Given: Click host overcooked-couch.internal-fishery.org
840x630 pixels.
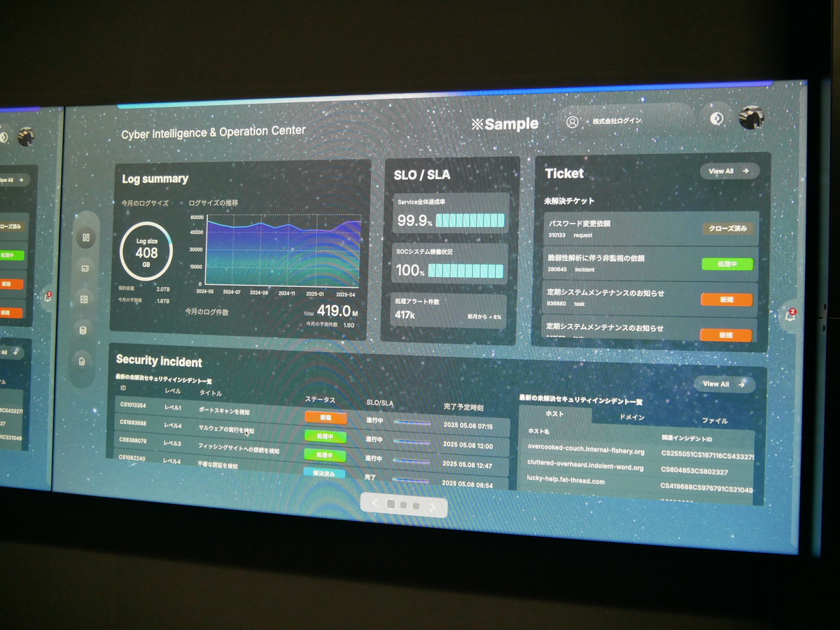Looking at the screenshot, I should (586, 449).
